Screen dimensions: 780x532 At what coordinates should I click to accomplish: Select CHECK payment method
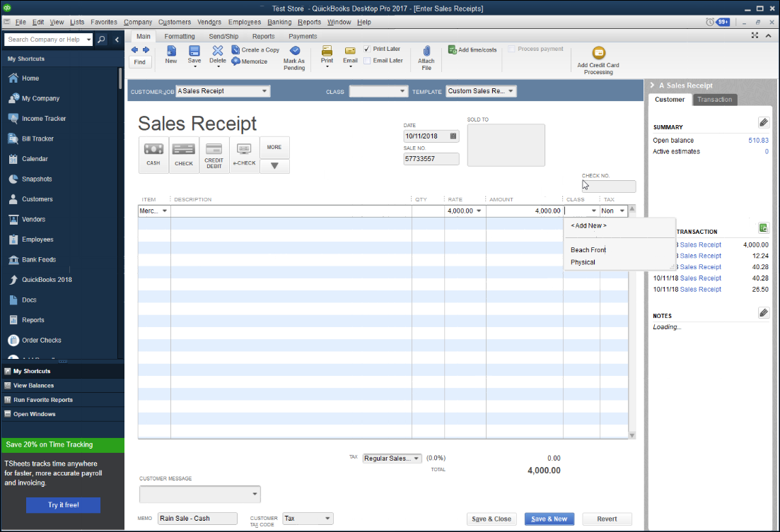pyautogui.click(x=184, y=155)
